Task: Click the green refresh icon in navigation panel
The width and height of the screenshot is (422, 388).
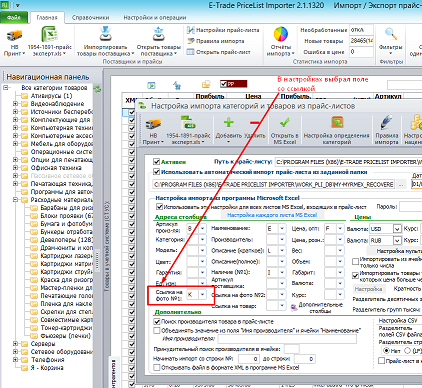Action: click(97, 89)
